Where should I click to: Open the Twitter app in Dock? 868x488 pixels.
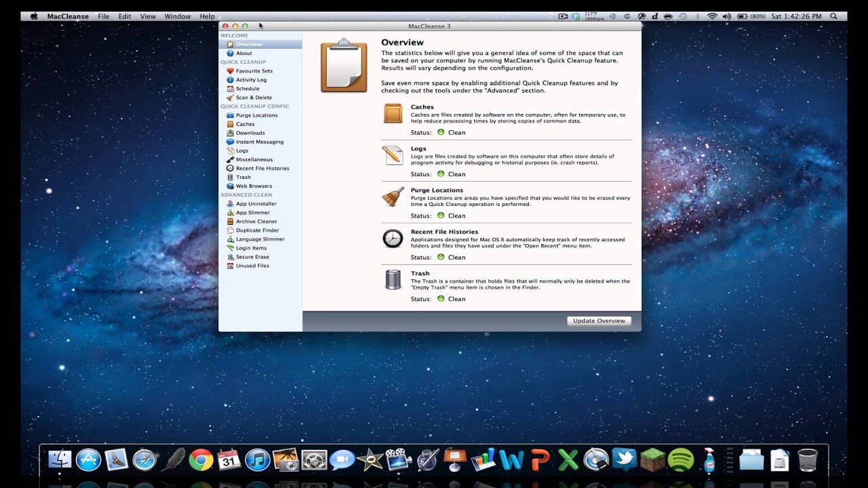(x=624, y=460)
